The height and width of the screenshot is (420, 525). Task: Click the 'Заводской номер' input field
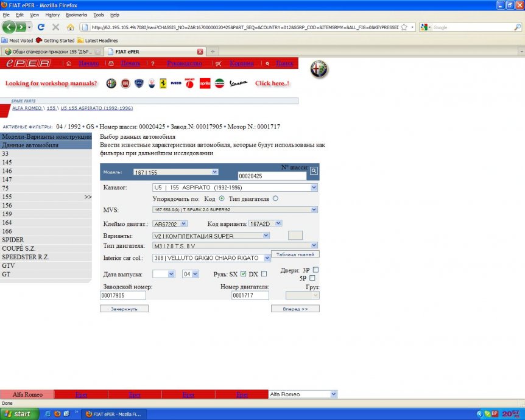[x=123, y=295]
